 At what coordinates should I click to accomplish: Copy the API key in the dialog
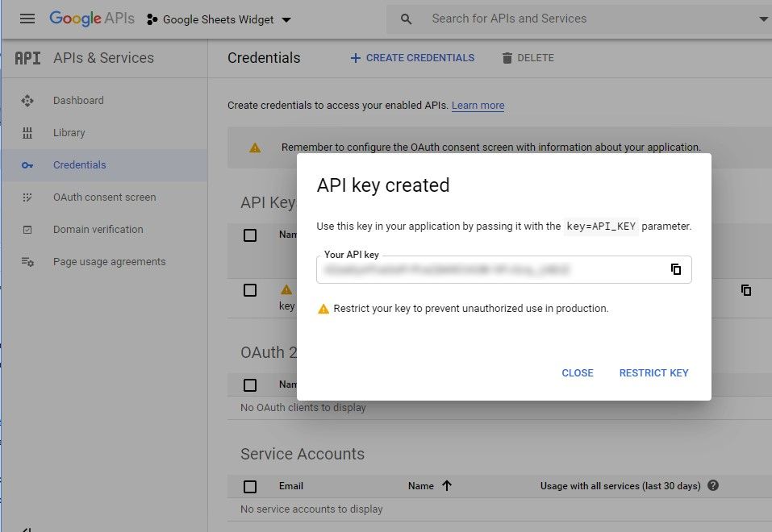tap(676, 269)
